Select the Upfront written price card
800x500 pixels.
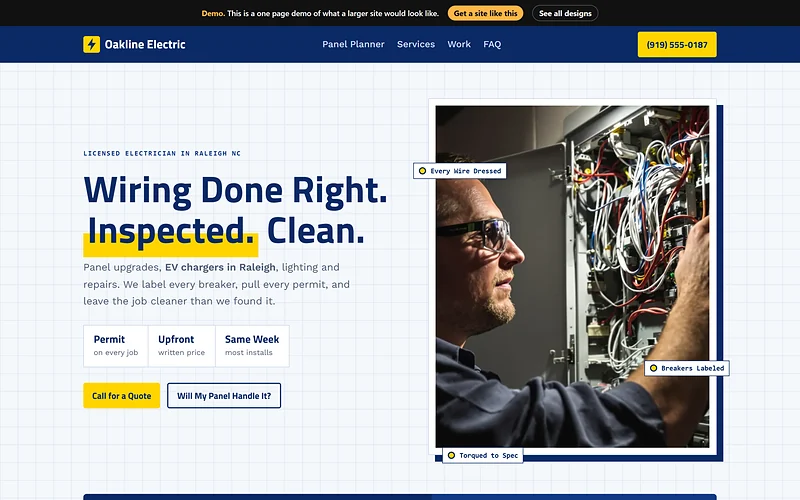pyautogui.click(x=182, y=346)
